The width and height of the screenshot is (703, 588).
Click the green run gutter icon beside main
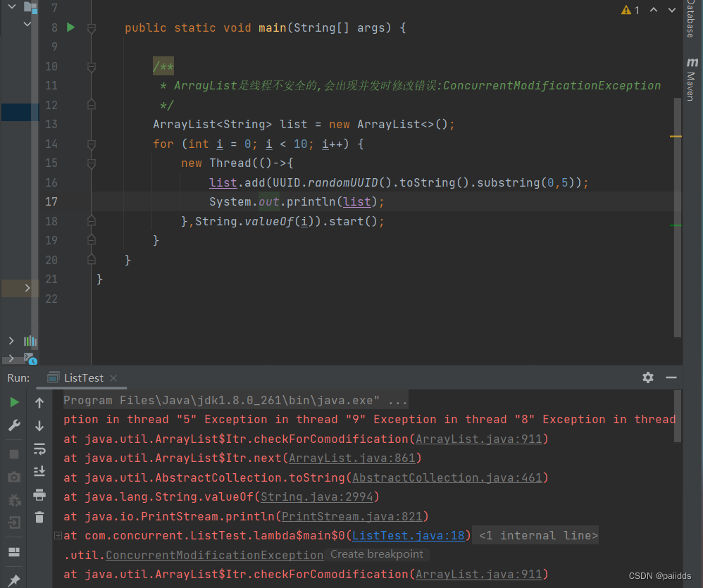click(70, 27)
